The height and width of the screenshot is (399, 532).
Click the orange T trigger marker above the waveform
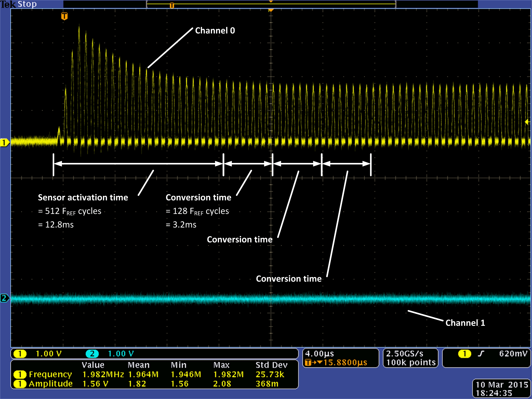[64, 16]
